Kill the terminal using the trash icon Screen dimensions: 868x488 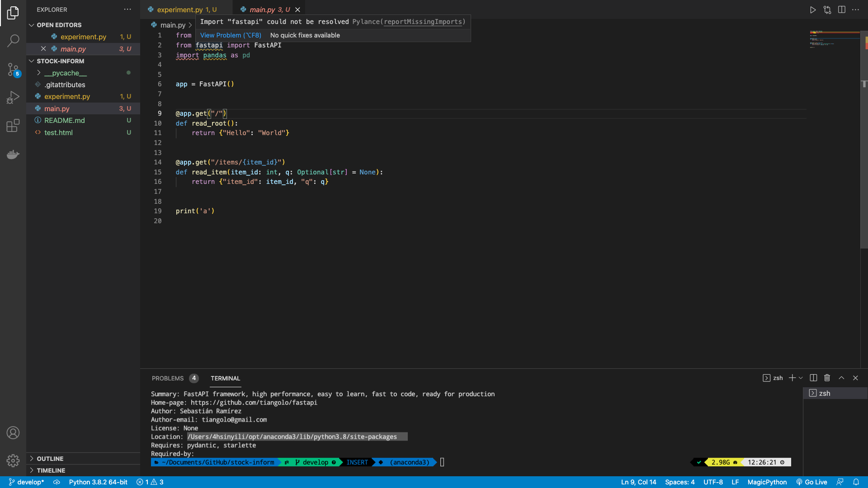coord(827,378)
